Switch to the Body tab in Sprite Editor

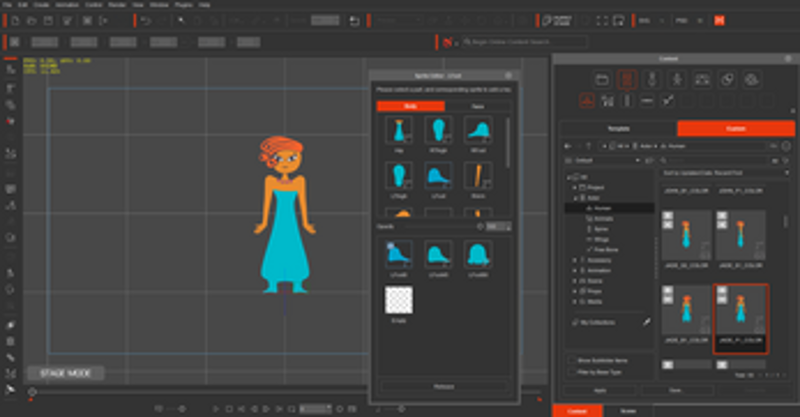(411, 106)
